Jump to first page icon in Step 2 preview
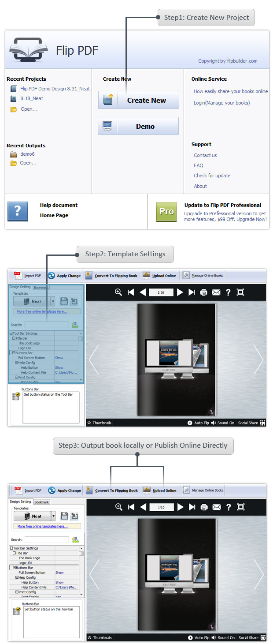Image resolution: width=273 pixels, height=644 pixels. tap(131, 292)
